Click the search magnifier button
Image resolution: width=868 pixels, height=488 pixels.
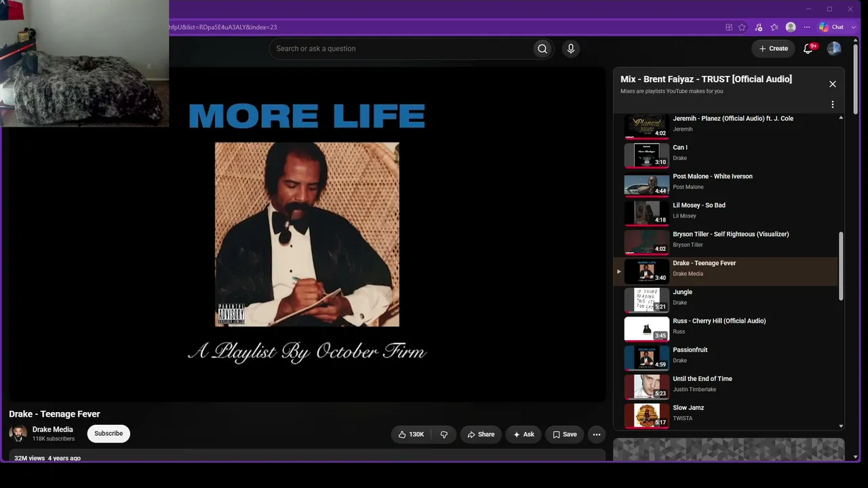(542, 49)
